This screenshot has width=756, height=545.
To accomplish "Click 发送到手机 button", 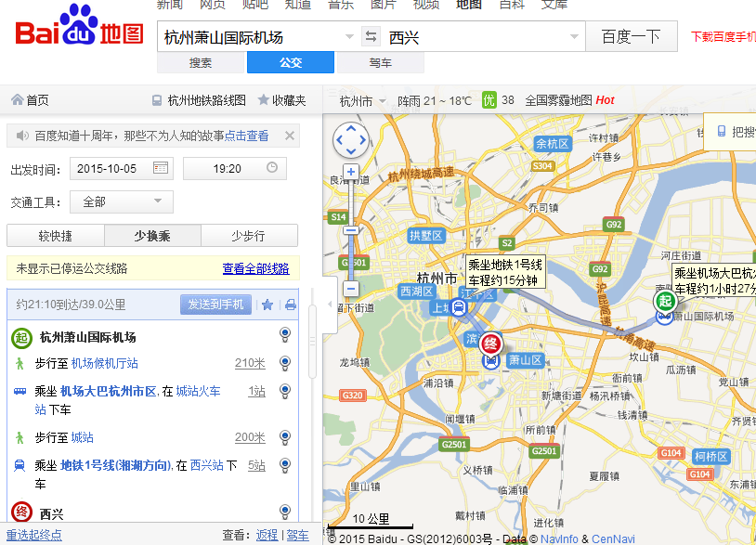I will (x=215, y=305).
